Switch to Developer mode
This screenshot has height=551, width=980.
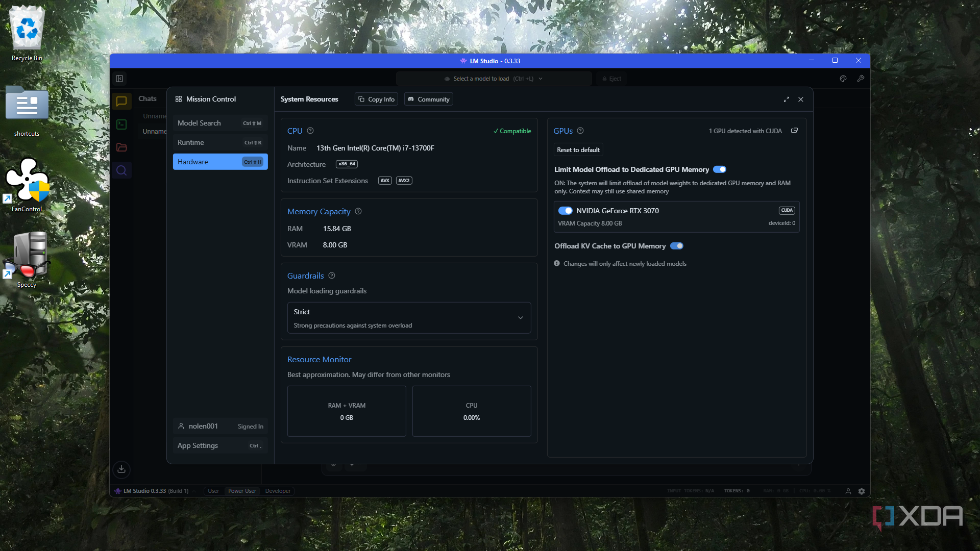278,491
